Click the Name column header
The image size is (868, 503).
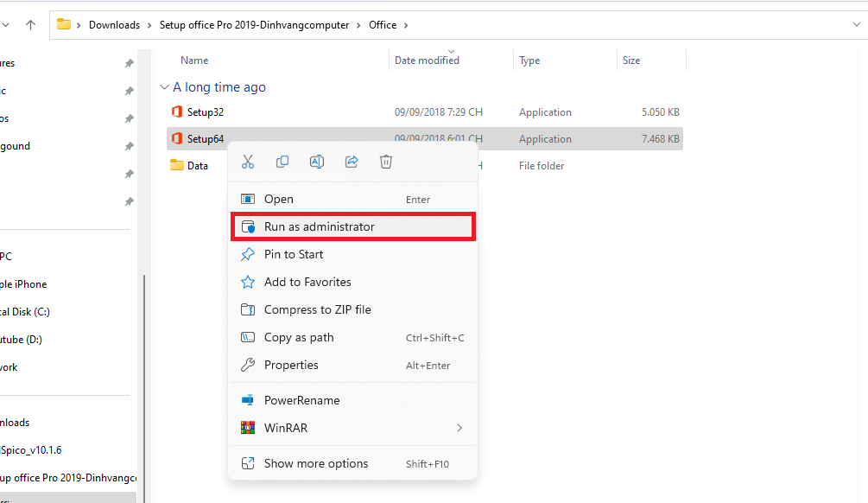(x=194, y=60)
